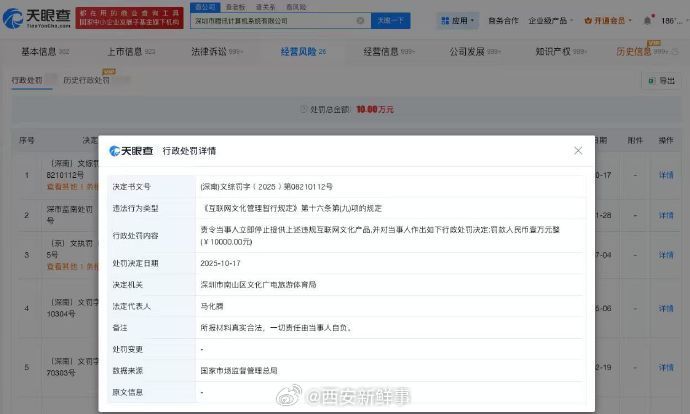Click the 天眼一下 search button
This screenshot has height=414, width=690.
tap(391, 21)
